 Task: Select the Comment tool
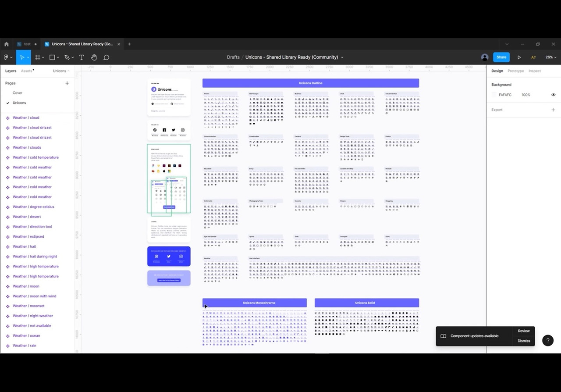coord(106,57)
